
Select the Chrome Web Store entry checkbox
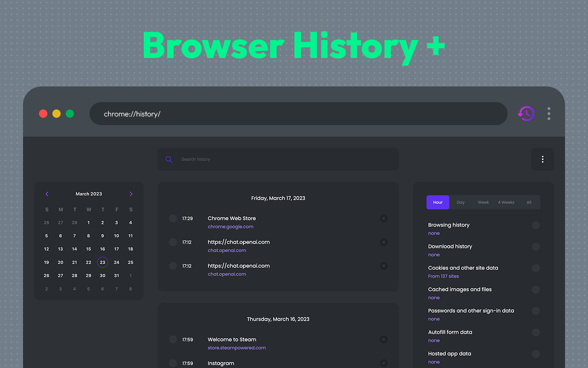[x=173, y=218]
